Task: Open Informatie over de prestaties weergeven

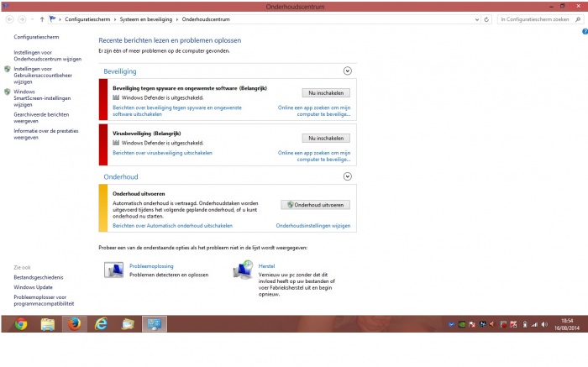Action: [x=46, y=134]
